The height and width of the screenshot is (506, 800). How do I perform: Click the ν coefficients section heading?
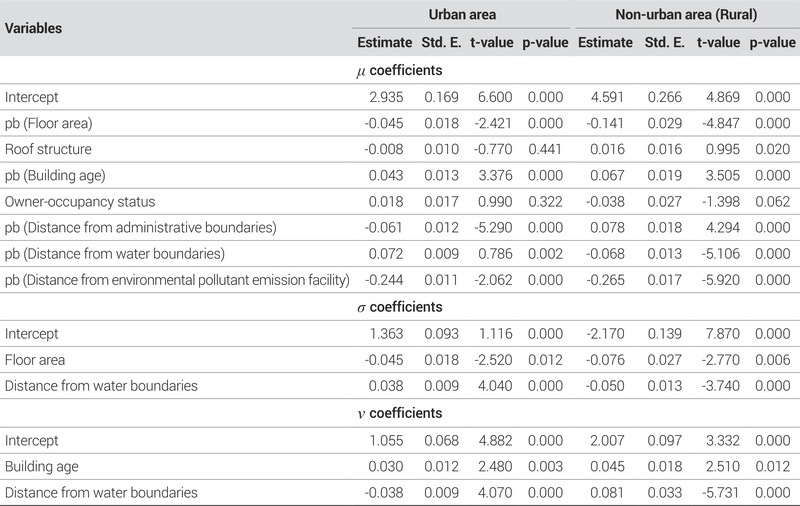click(x=399, y=413)
